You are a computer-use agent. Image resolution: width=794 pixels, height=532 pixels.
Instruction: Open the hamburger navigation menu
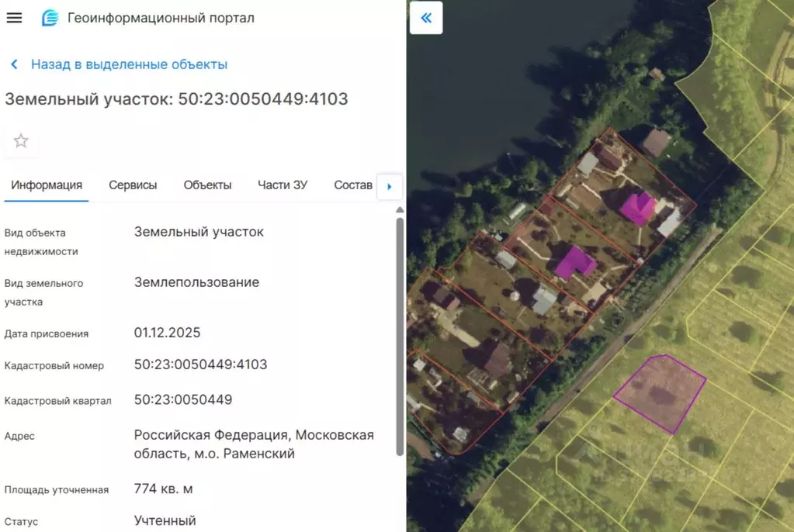[14, 17]
